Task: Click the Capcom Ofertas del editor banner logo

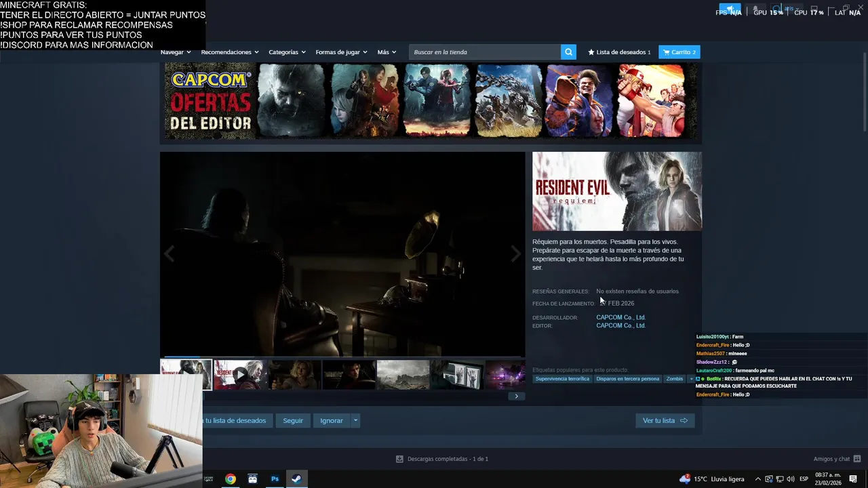Action: [x=210, y=101]
